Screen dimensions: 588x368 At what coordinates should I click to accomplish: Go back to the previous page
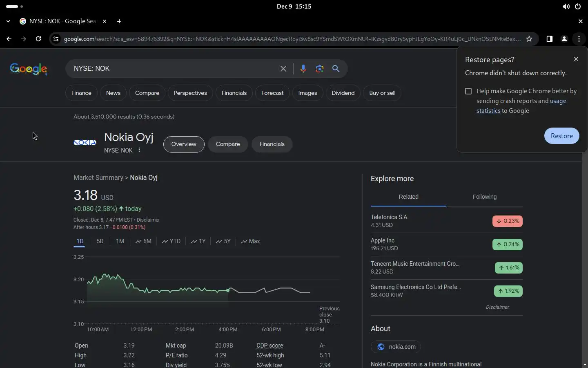coord(9,39)
